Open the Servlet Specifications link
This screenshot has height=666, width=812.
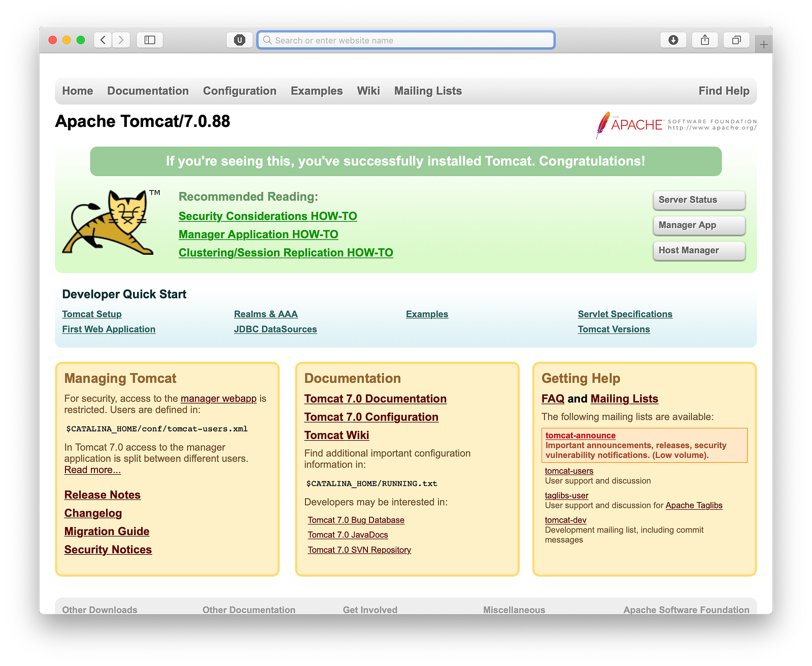pos(625,314)
